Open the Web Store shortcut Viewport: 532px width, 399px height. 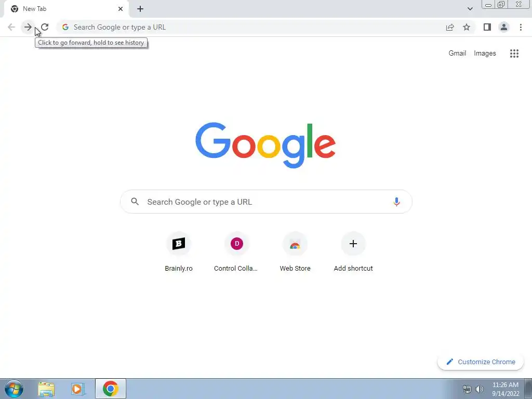(x=295, y=252)
